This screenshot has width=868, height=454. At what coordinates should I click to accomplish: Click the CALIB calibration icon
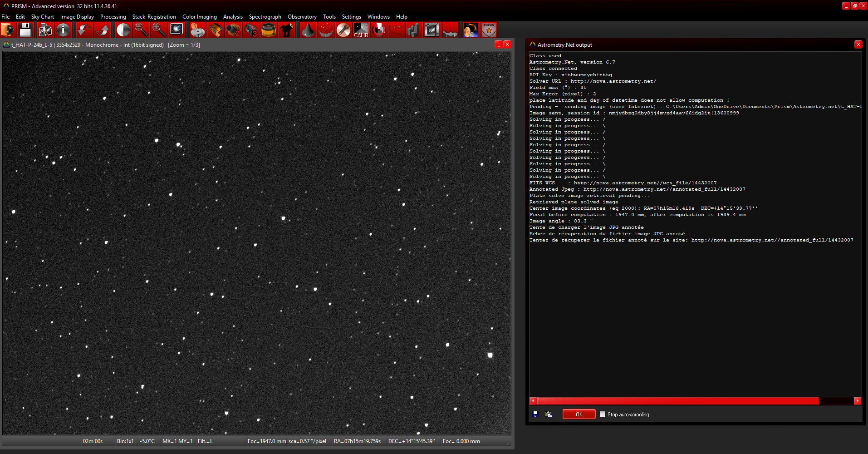tap(361, 30)
